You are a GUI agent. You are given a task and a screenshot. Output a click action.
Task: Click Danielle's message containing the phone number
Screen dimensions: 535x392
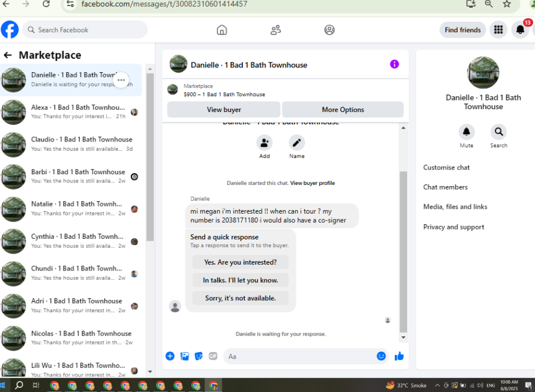[272, 216]
